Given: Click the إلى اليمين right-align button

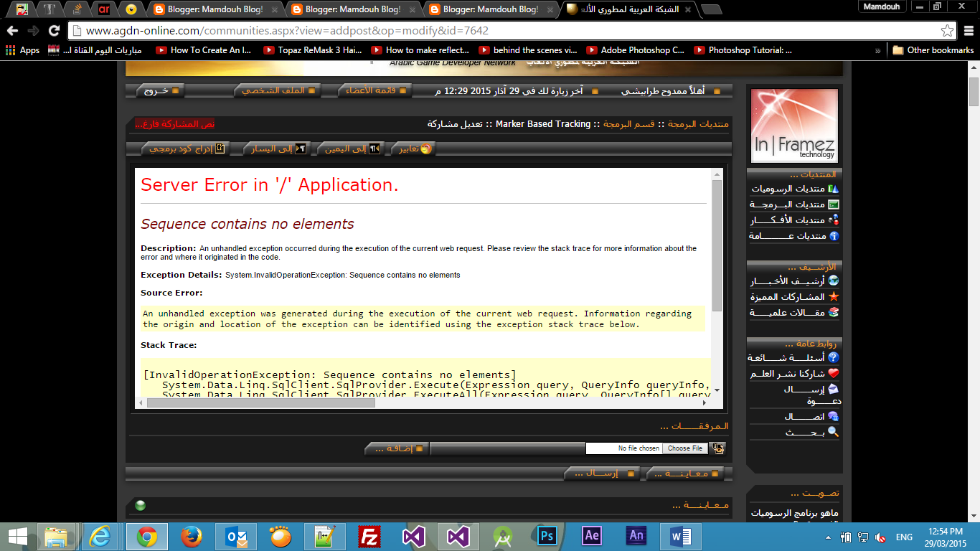Looking at the screenshot, I should click(352, 149).
